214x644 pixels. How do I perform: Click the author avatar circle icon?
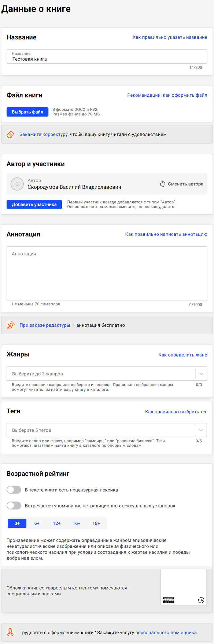(x=17, y=184)
